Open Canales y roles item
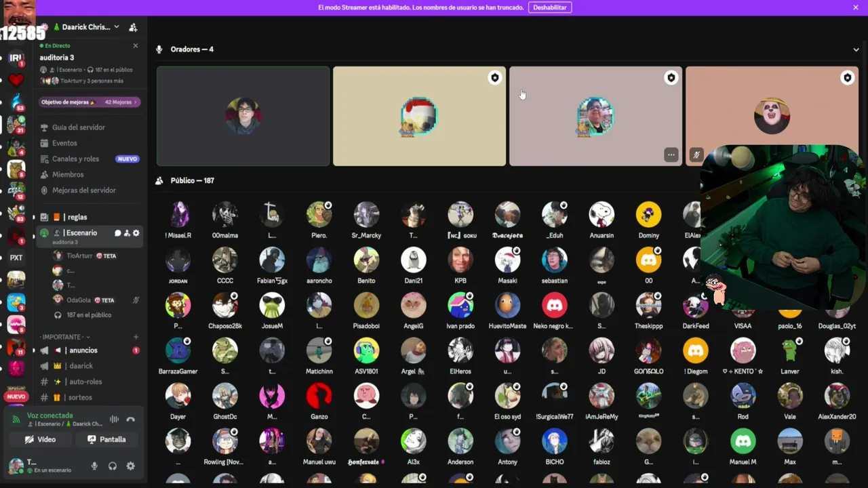Viewport: 868px width, 488px height. tap(89, 159)
